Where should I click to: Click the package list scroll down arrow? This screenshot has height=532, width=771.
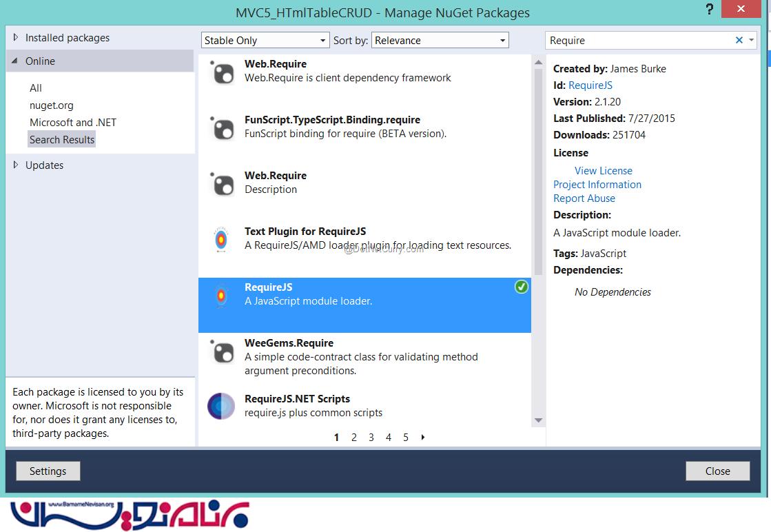[538, 420]
